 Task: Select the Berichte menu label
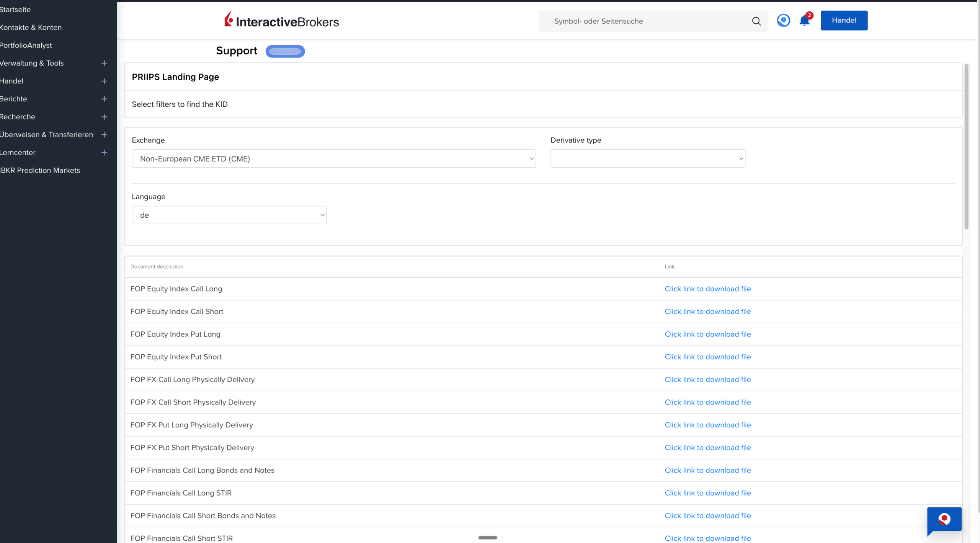[13, 99]
